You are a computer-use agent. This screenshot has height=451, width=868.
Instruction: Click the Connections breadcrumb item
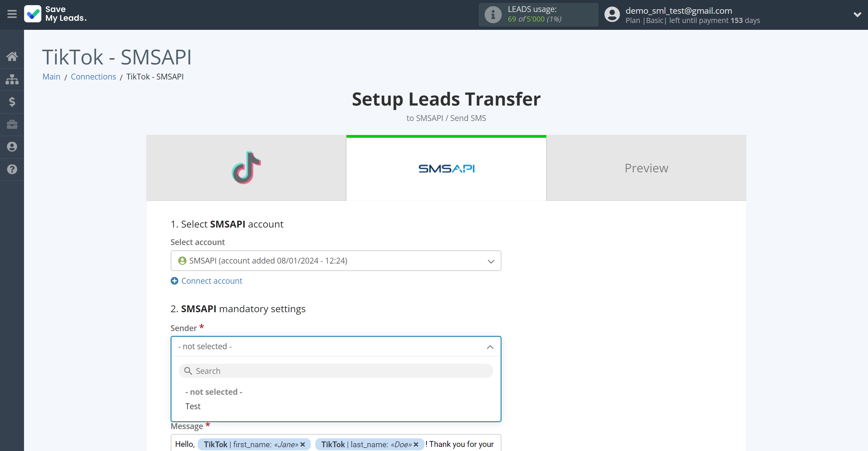[x=94, y=76]
